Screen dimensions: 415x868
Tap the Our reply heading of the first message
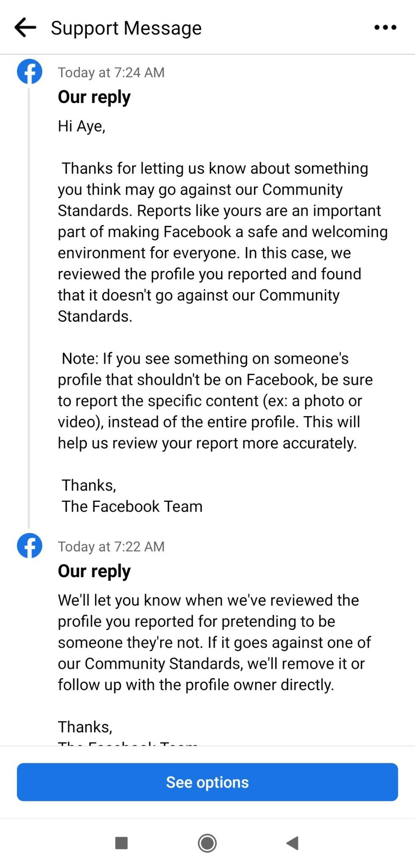click(94, 97)
